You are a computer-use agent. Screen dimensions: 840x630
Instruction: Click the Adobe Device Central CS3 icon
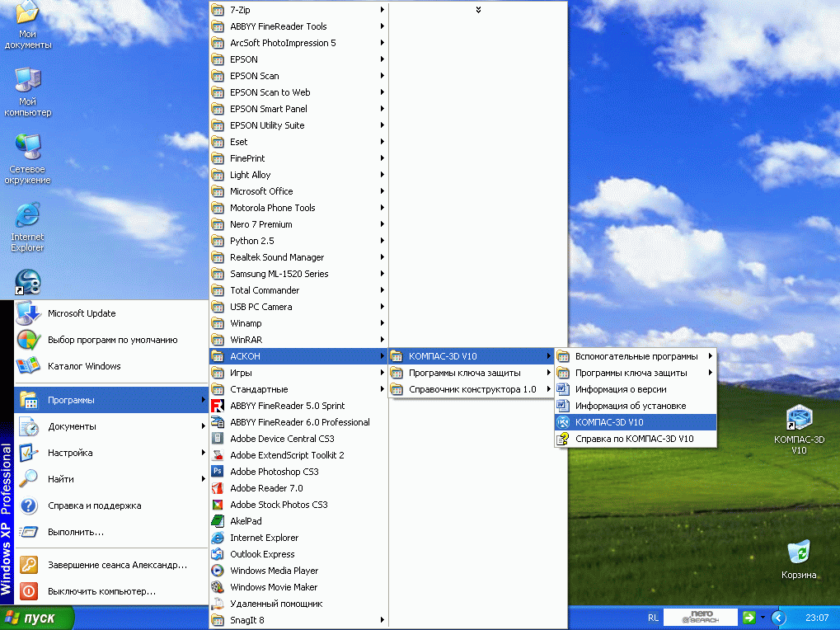(218, 439)
